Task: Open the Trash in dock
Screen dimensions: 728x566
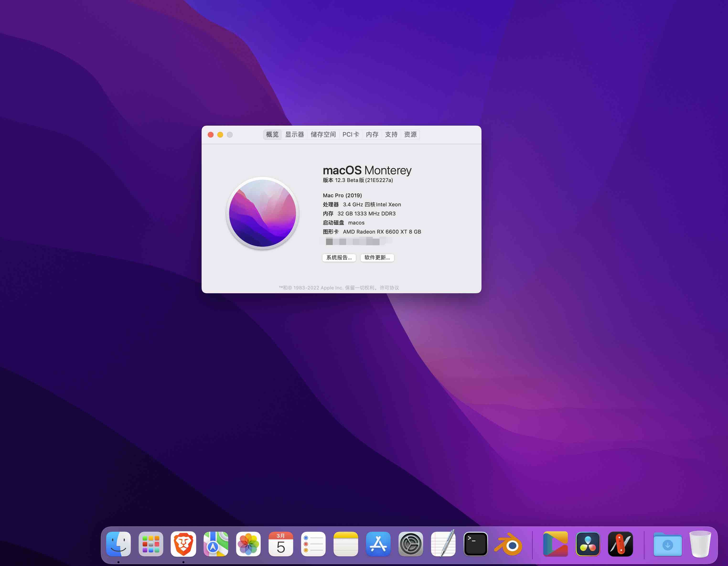Action: point(700,544)
